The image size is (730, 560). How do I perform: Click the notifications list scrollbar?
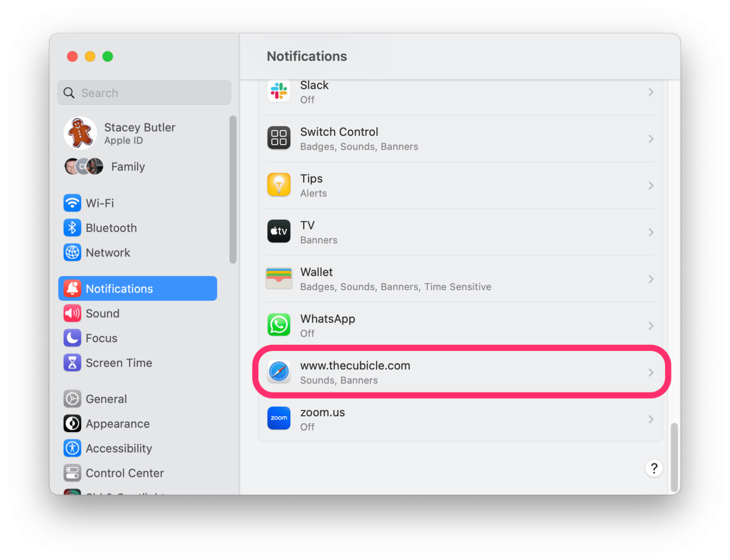pos(674,458)
